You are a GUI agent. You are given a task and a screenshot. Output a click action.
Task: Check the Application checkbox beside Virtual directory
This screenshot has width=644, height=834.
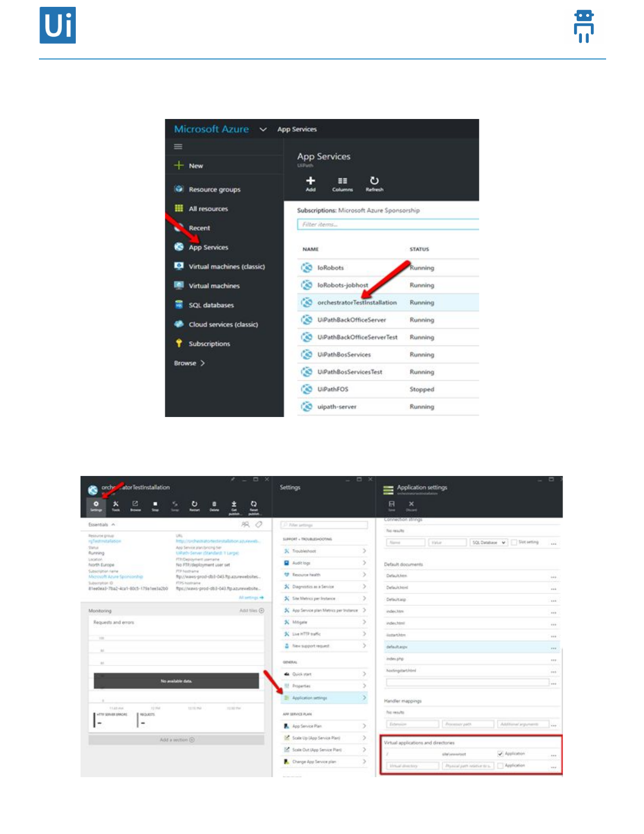coord(500,766)
